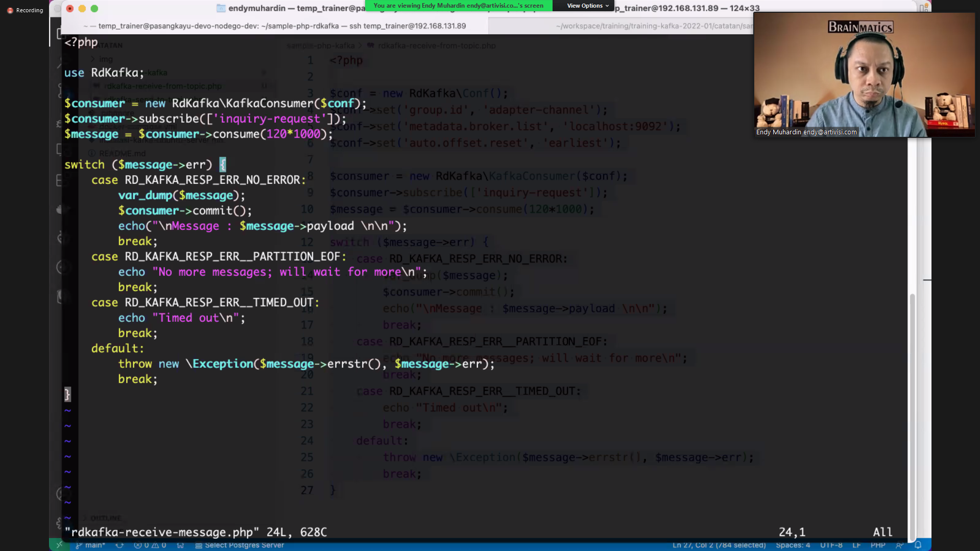Click the LF end-of-line sequence button
This screenshot has width=980, height=551.
856,545
